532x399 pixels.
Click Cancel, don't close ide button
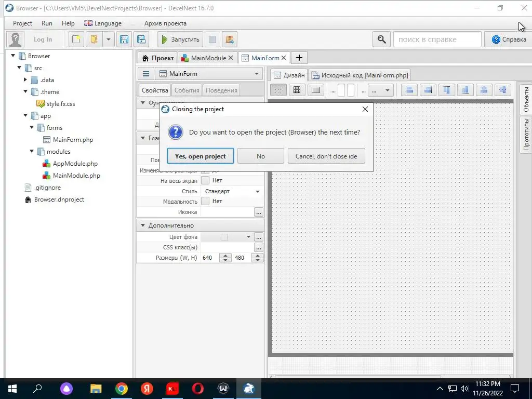(x=326, y=156)
